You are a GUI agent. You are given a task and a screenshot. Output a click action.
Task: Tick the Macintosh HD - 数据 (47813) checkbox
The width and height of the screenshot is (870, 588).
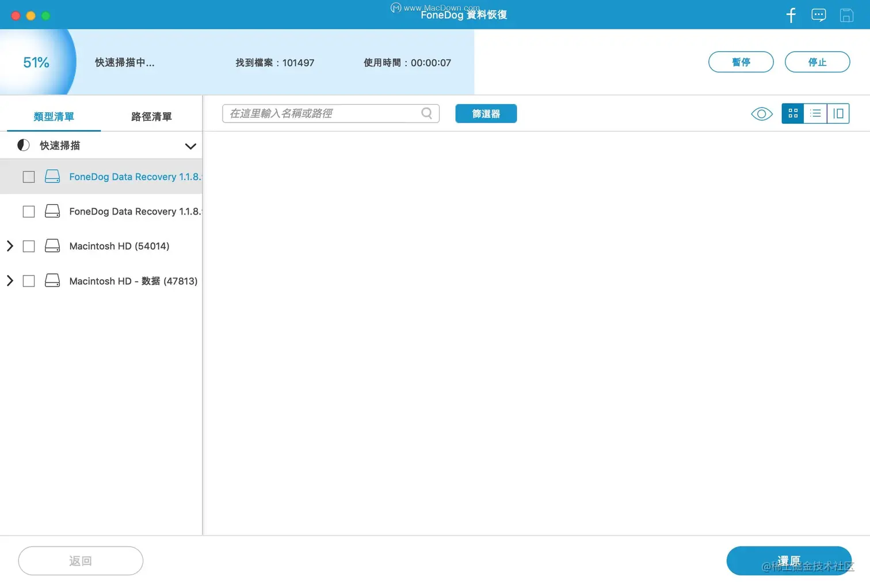[x=29, y=281]
